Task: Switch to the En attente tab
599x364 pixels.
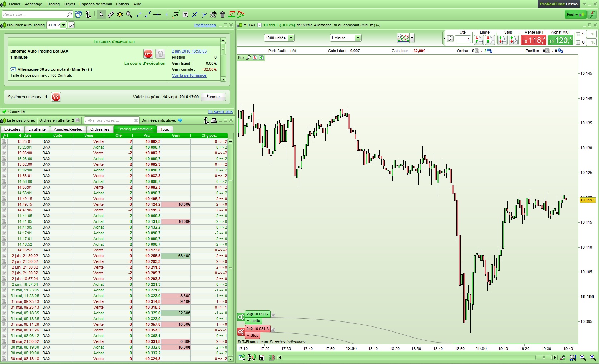Action: 37,129
